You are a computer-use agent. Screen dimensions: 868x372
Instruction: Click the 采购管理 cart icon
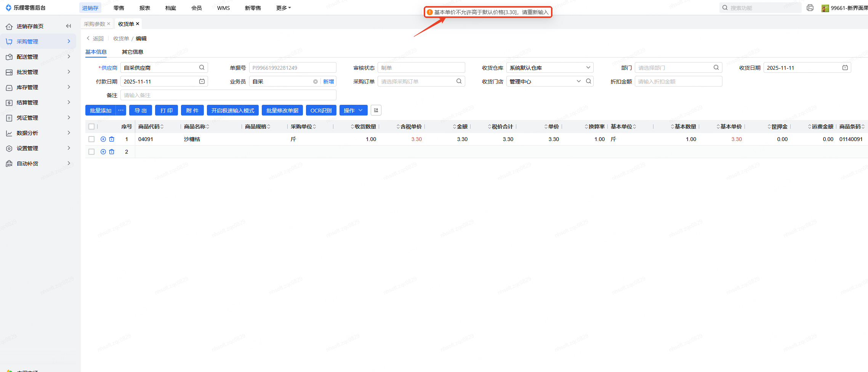[9, 42]
